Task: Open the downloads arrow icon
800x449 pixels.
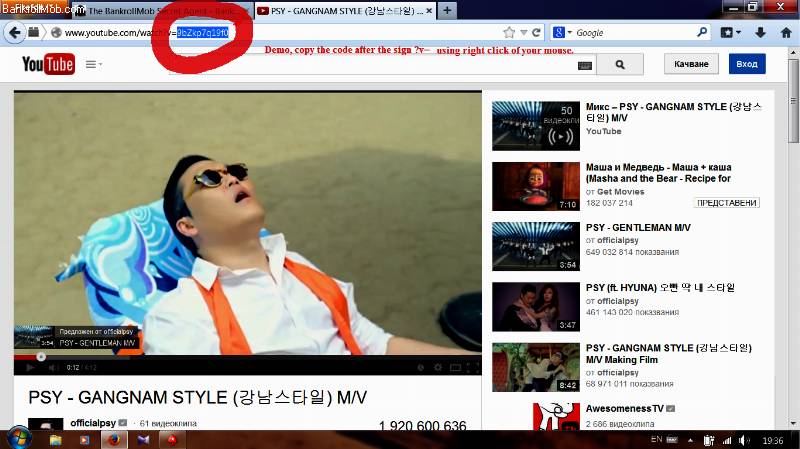Action: click(760, 33)
